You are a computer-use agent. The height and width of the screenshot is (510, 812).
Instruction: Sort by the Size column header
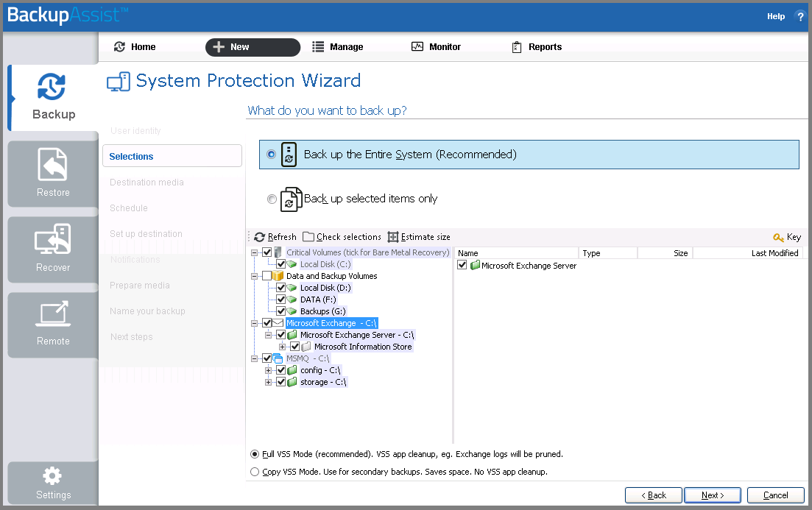665,253
